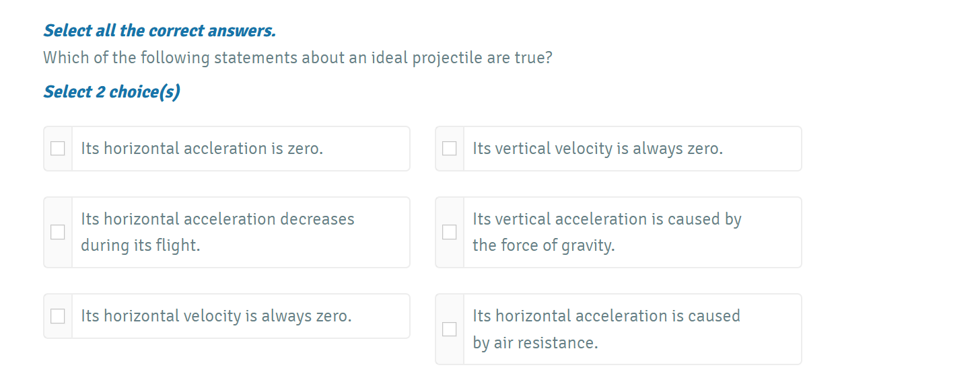Click the text 'Its vertical acceleration is caused by'

pyautogui.click(x=606, y=219)
